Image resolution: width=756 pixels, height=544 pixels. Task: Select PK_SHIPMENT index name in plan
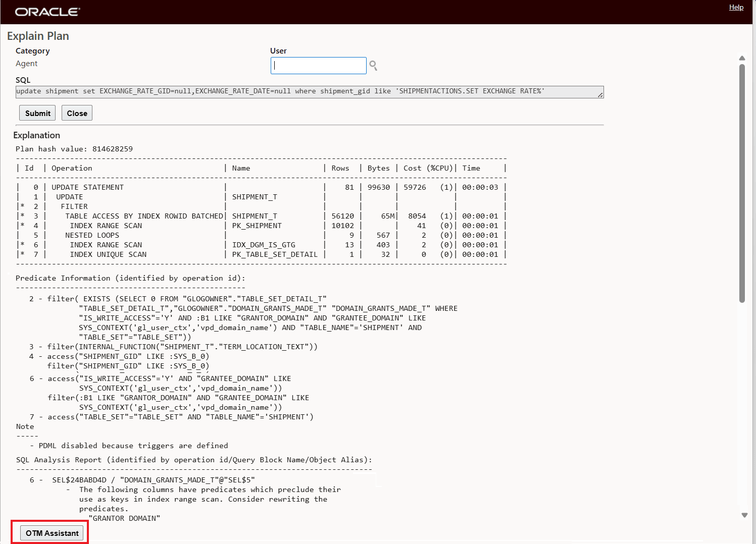257,226
